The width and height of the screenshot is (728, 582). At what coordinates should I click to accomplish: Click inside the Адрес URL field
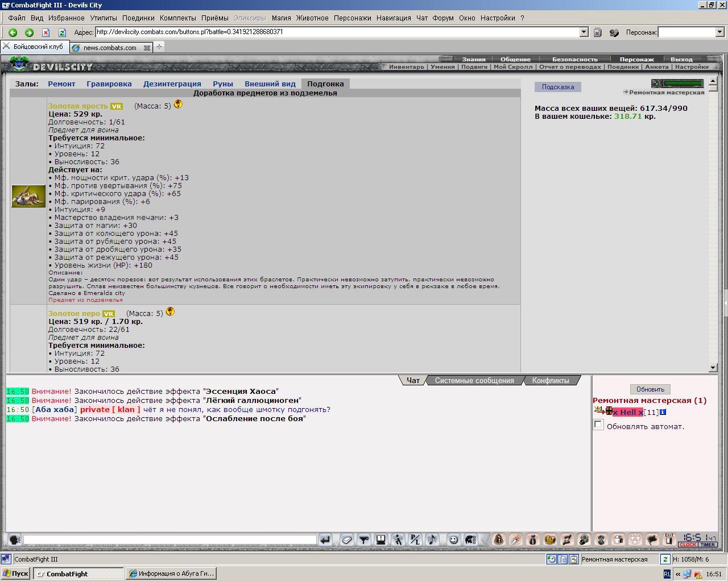337,32
